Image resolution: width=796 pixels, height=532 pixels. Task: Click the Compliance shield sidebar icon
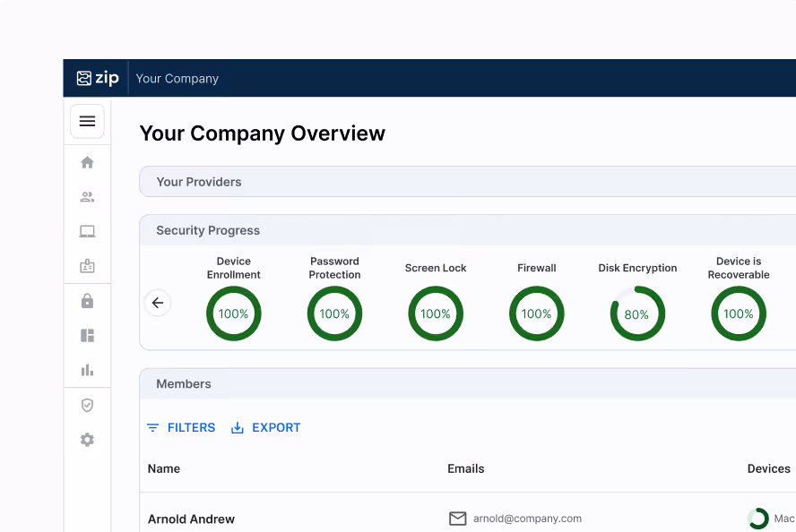(87, 405)
